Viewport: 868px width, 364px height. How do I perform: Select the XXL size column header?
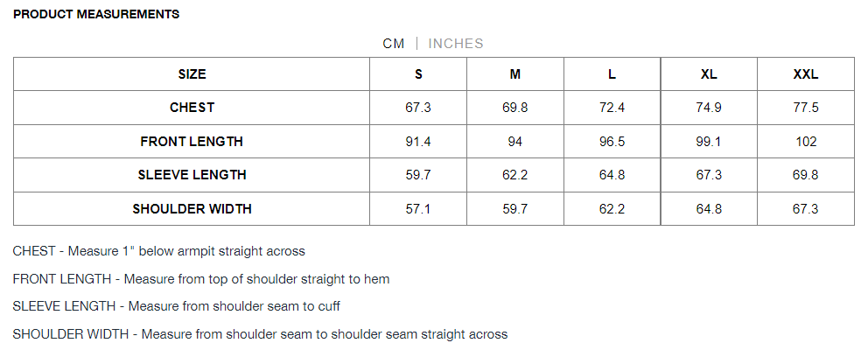coord(806,74)
